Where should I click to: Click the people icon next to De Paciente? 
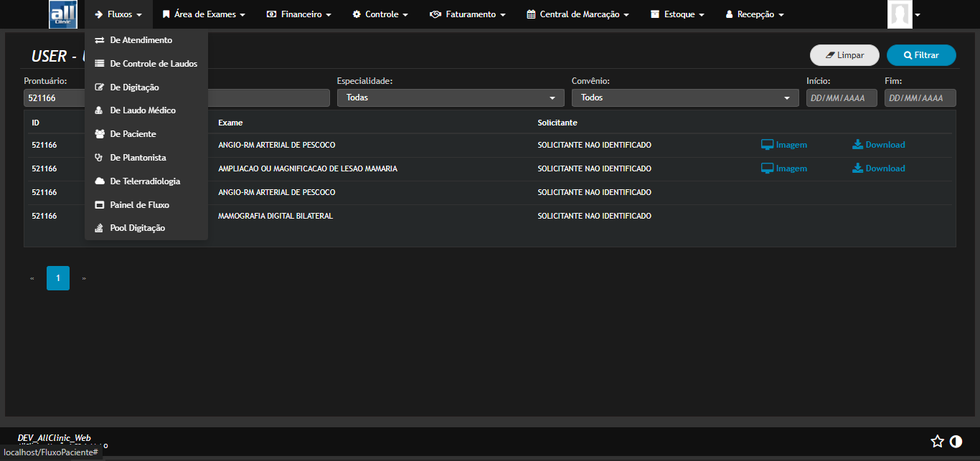(x=98, y=133)
